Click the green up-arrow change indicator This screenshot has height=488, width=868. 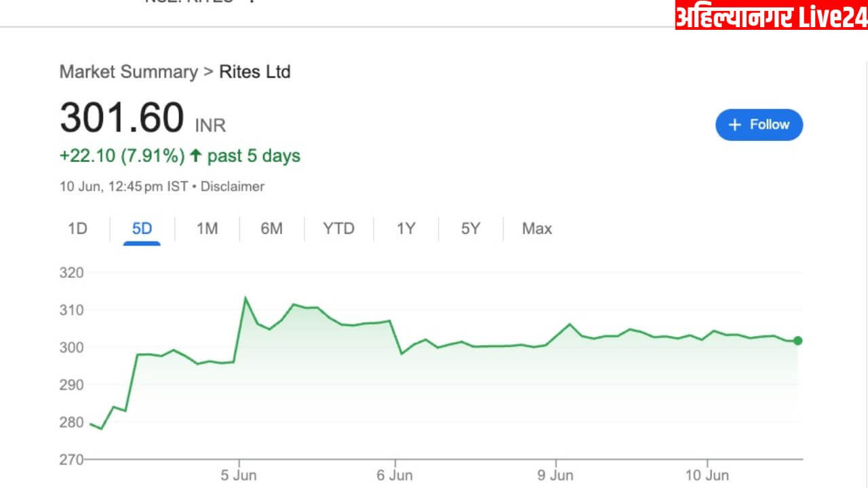195,156
